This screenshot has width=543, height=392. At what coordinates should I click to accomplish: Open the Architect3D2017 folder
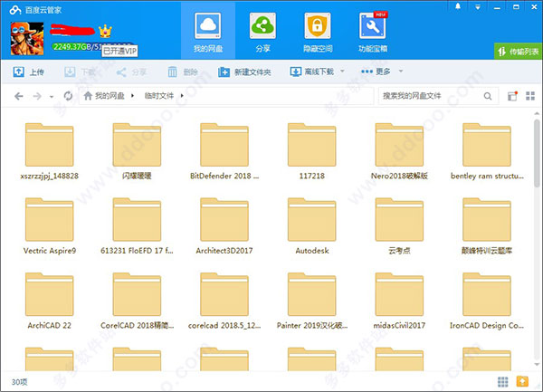(224, 226)
